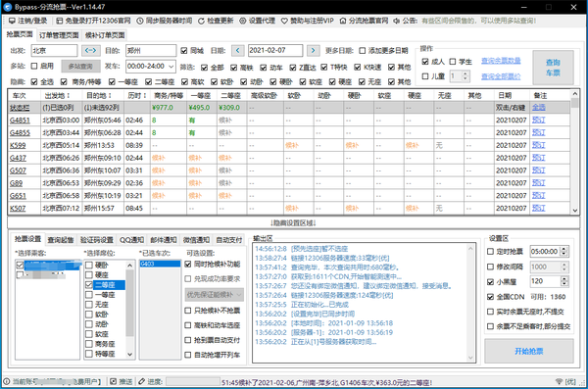This screenshot has width=588, height=389.
Task: Click the 开始抢票 button
Action: point(529,351)
